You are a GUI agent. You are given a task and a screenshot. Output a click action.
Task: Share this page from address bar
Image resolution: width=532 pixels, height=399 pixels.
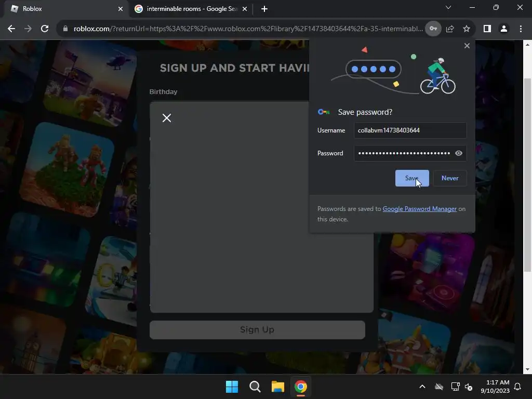pos(450,29)
